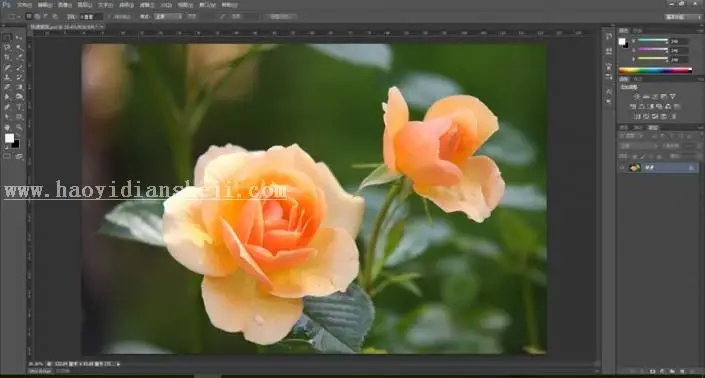Click the toolbox background color swatch

[16, 144]
